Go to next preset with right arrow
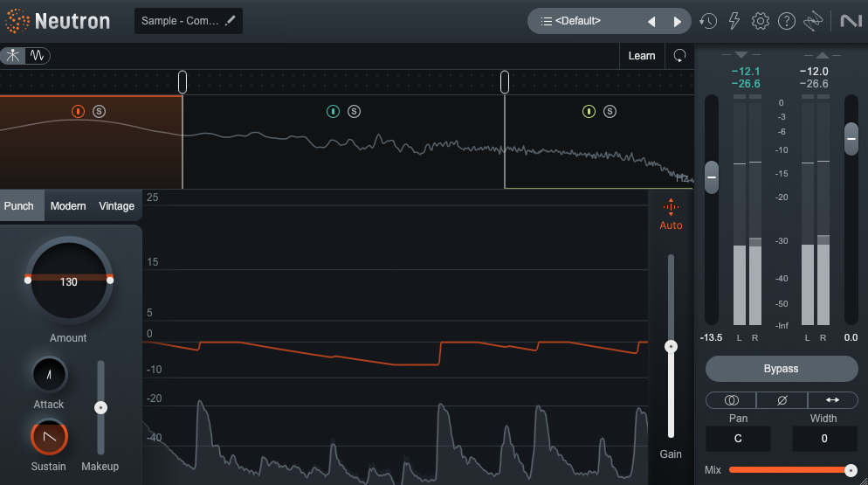This screenshot has width=868, height=485. pyautogui.click(x=677, y=21)
